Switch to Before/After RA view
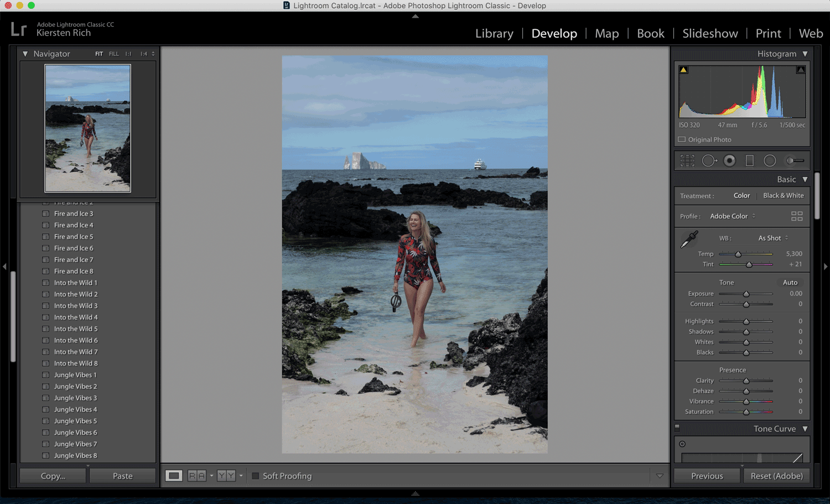The width and height of the screenshot is (830, 504). (x=197, y=476)
